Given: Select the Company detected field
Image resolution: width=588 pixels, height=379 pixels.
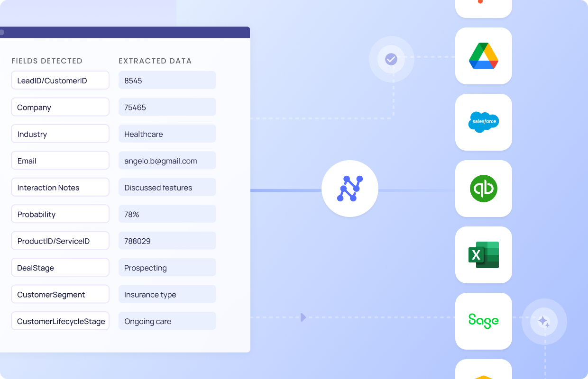Looking at the screenshot, I should 60,107.
